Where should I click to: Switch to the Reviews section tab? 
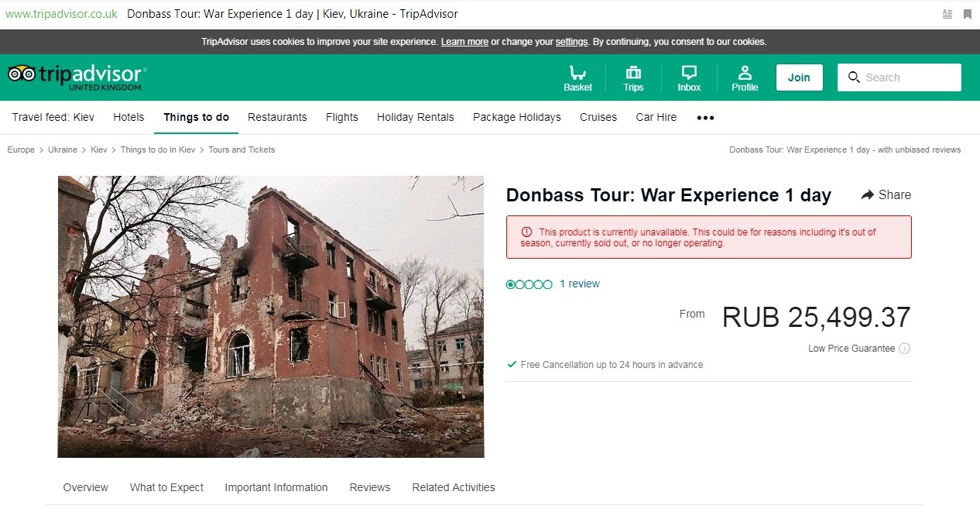370,487
